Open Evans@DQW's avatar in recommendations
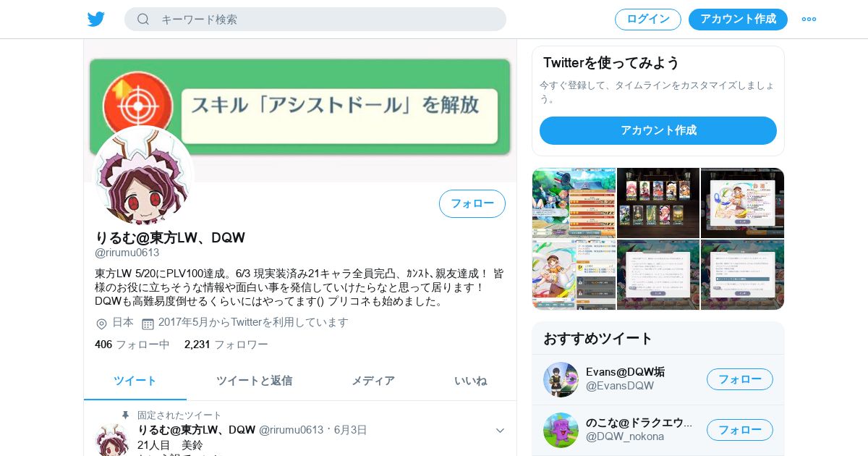Screen dimensions: 868x456 pyautogui.click(x=561, y=379)
